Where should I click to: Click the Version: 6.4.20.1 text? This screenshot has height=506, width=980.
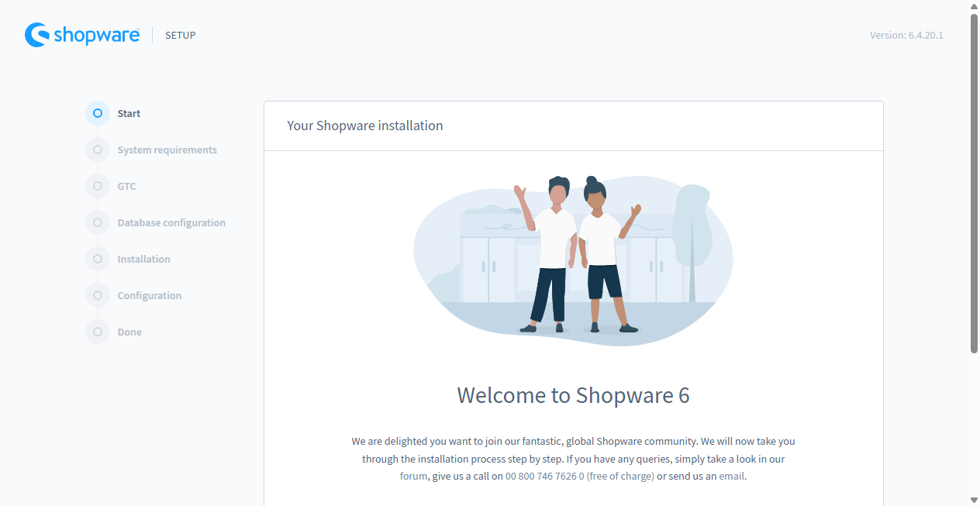click(x=906, y=35)
